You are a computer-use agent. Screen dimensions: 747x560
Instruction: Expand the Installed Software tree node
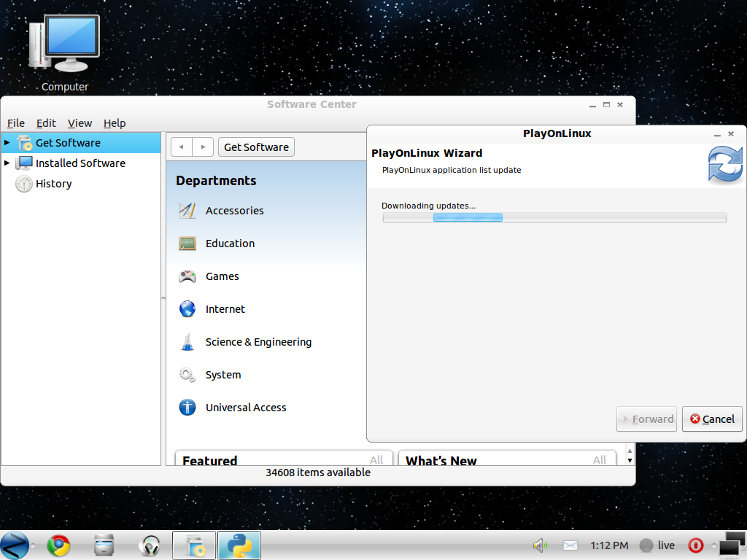(x=7, y=163)
